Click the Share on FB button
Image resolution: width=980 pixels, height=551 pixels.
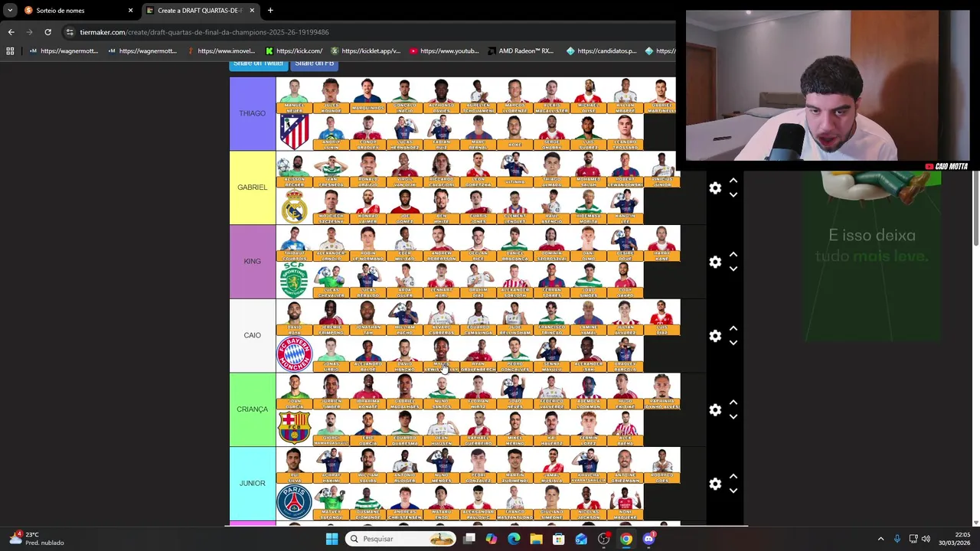(x=314, y=64)
